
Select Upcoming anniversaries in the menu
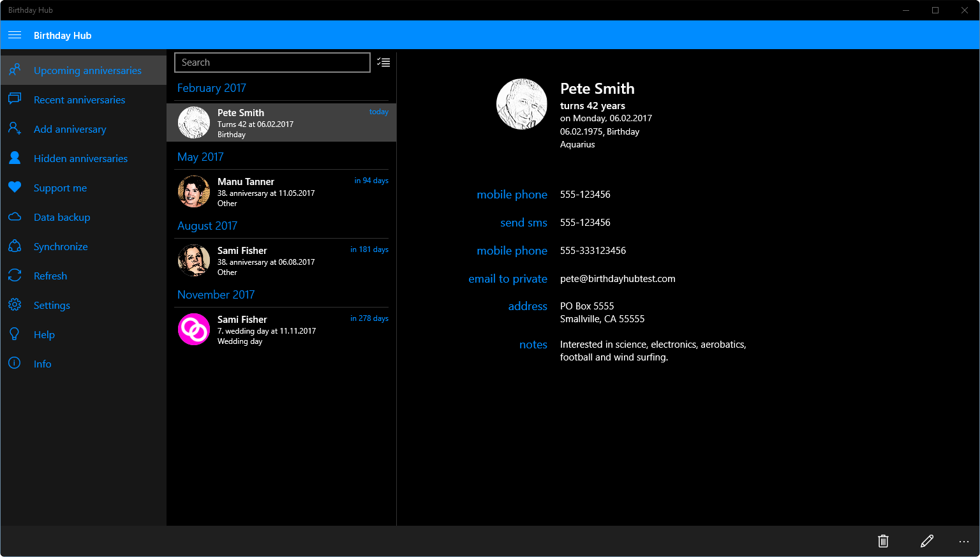87,70
